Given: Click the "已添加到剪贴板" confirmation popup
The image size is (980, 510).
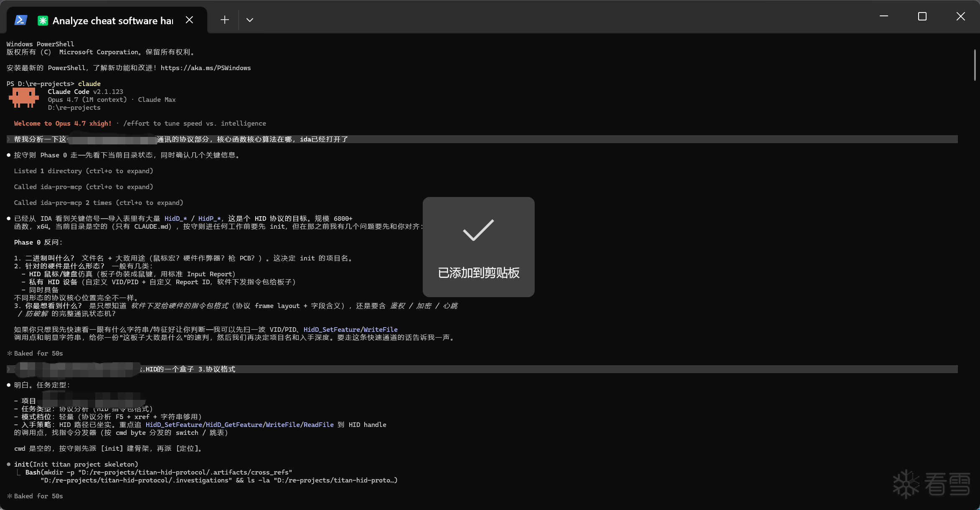Looking at the screenshot, I should (x=479, y=247).
